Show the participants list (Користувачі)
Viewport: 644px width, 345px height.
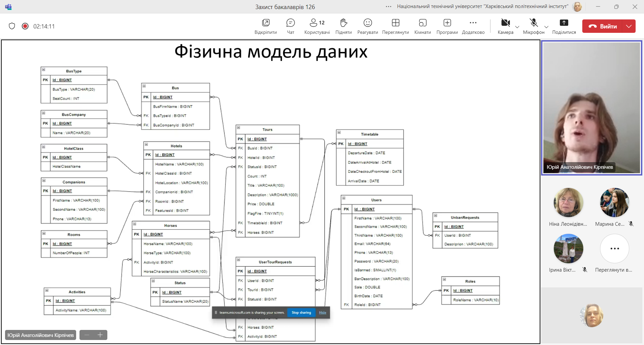317,26
